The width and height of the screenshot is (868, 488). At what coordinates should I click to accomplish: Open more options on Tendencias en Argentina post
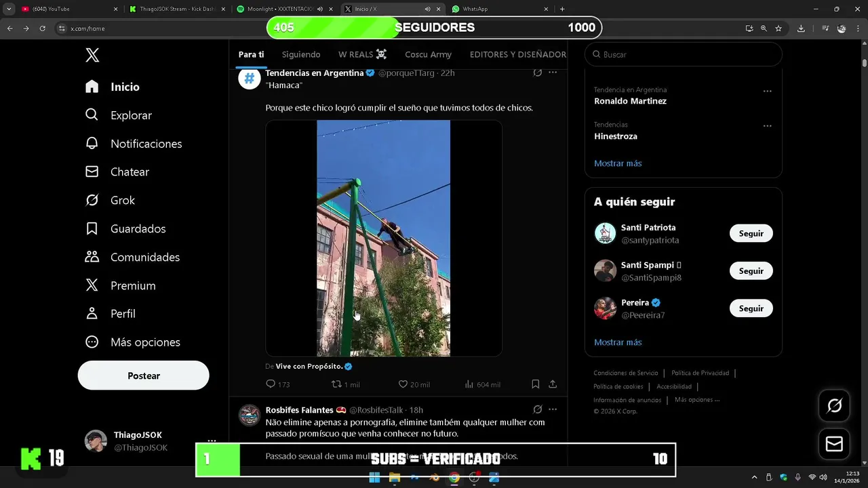coord(553,73)
